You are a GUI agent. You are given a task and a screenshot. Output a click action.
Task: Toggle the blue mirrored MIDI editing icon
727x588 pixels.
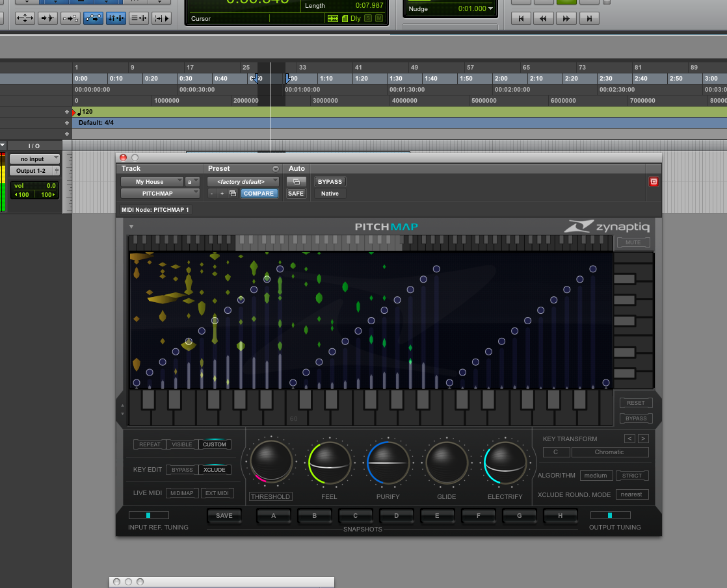(x=116, y=18)
